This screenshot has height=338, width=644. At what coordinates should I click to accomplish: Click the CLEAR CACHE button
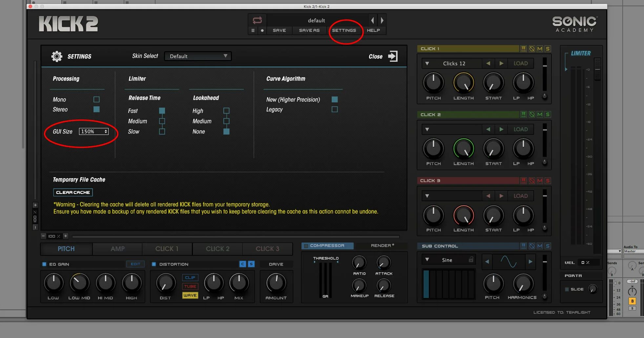(73, 192)
